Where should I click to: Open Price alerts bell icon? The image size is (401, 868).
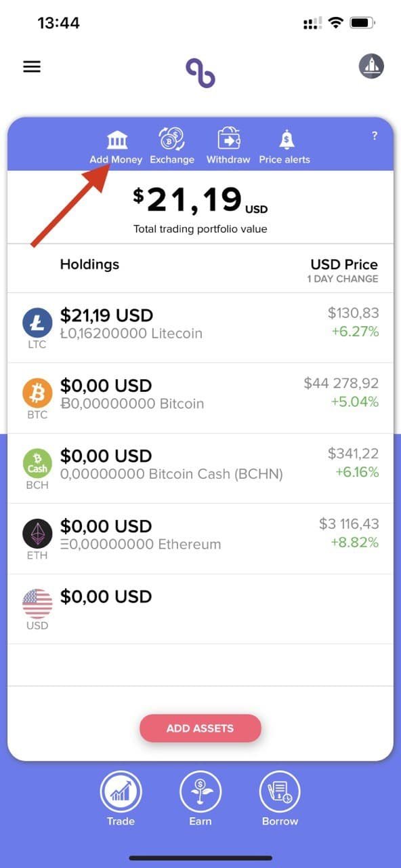pos(287,140)
